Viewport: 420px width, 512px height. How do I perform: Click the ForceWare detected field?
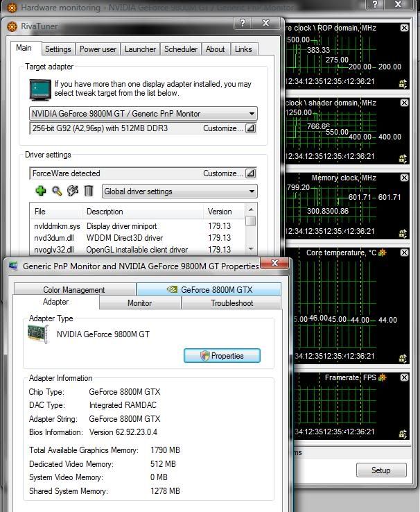143,173
